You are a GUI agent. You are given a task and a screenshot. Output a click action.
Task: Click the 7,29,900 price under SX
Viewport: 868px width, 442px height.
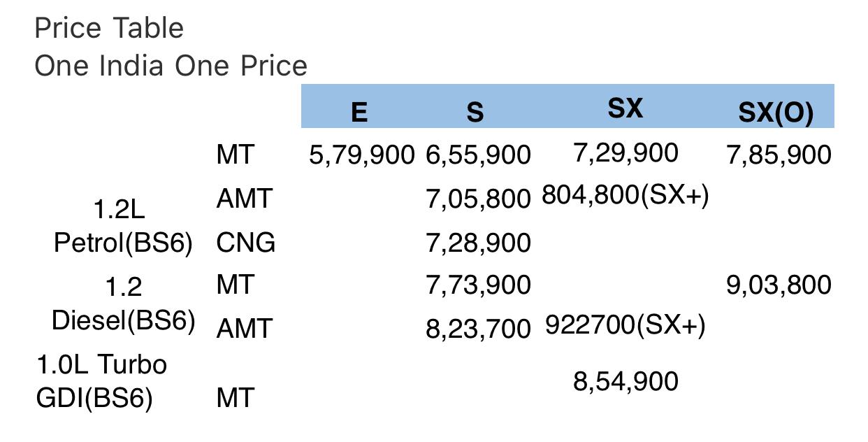pos(625,152)
